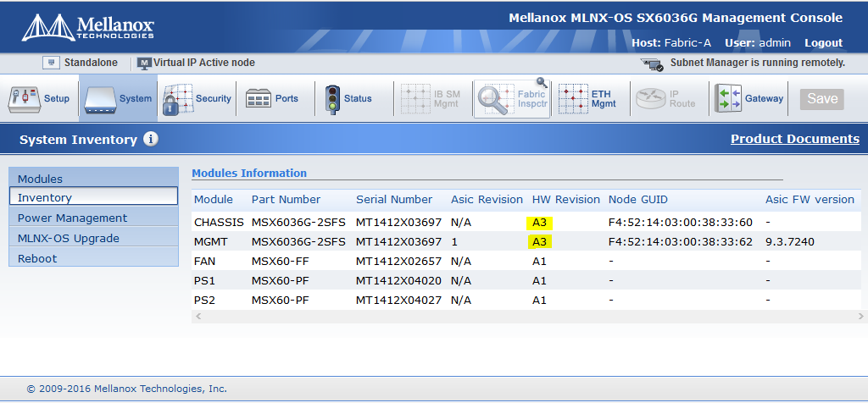868x403 pixels.
Task: Open the ETH Mgmt icon
Action: 573,99
